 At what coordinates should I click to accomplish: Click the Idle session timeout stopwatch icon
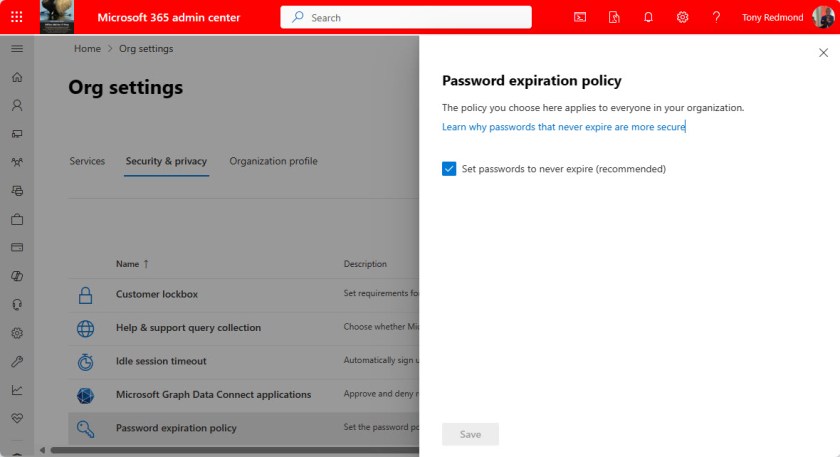pyautogui.click(x=86, y=362)
